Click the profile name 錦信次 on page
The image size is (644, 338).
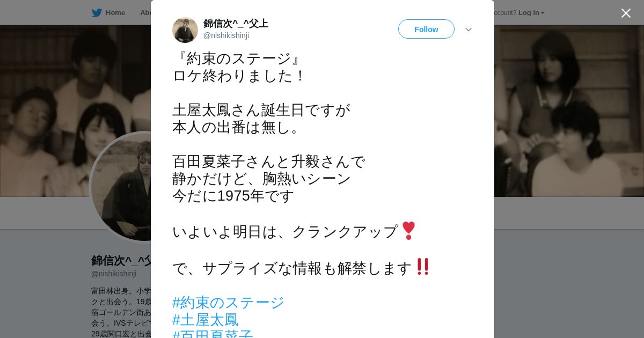[x=121, y=261]
